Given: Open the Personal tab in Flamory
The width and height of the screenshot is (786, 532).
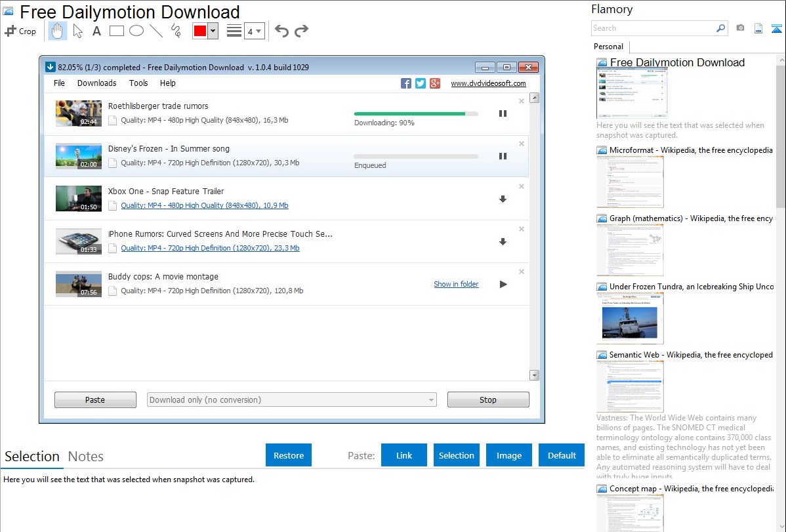Looking at the screenshot, I should click(x=609, y=47).
